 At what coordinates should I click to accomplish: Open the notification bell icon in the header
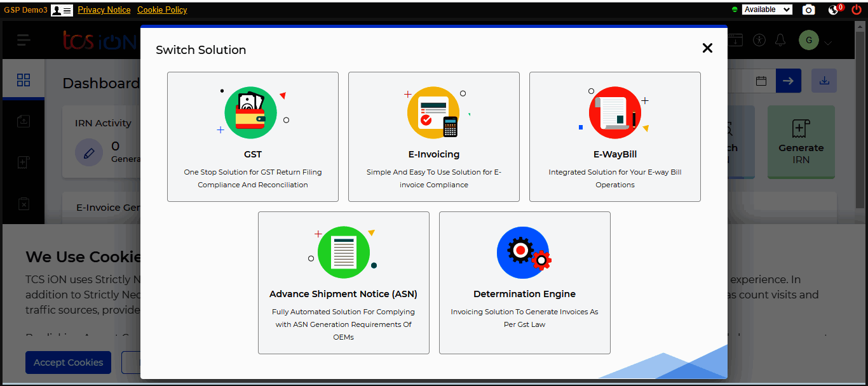780,40
